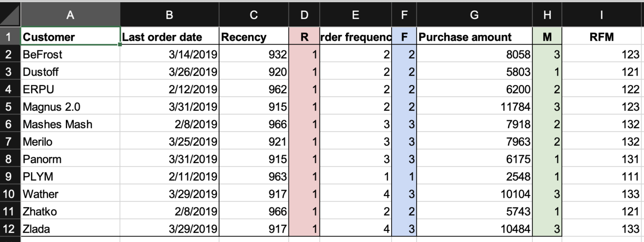Select the Recency value 966 for Mashes Mash
This screenshot has height=242, width=644.
coord(253,124)
